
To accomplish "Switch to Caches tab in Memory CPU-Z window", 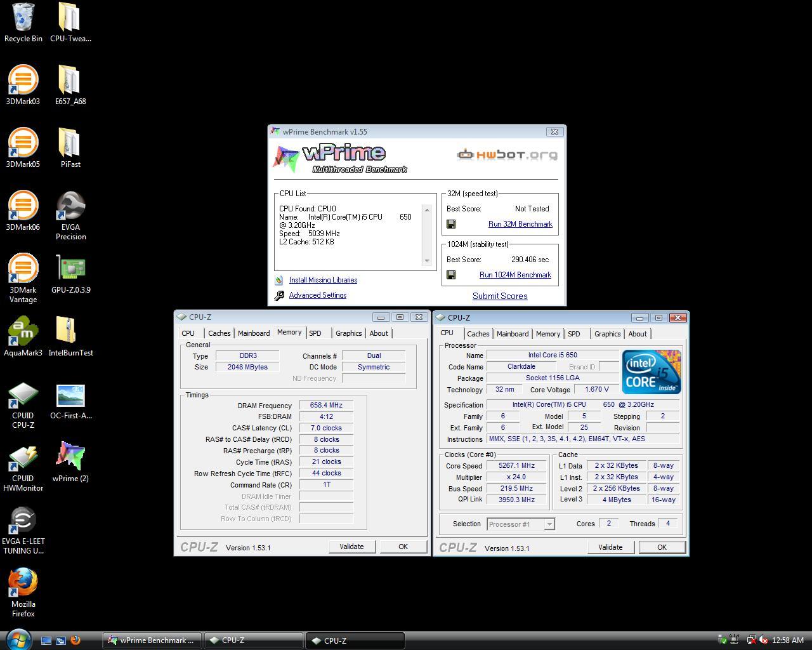I will click(x=219, y=333).
